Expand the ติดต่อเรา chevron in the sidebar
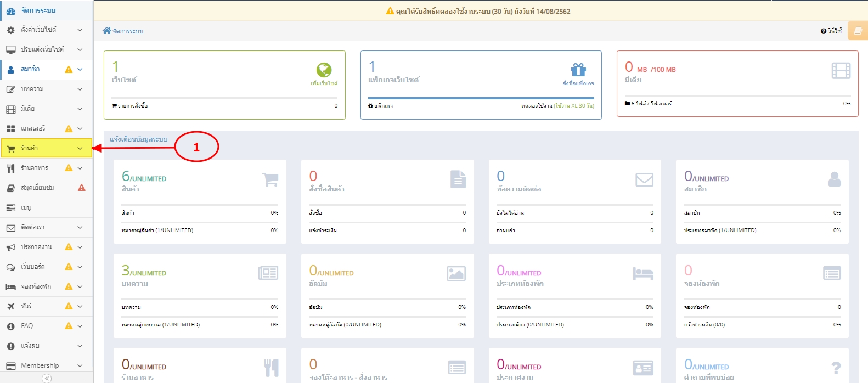The height and width of the screenshot is (383, 868). (x=80, y=227)
